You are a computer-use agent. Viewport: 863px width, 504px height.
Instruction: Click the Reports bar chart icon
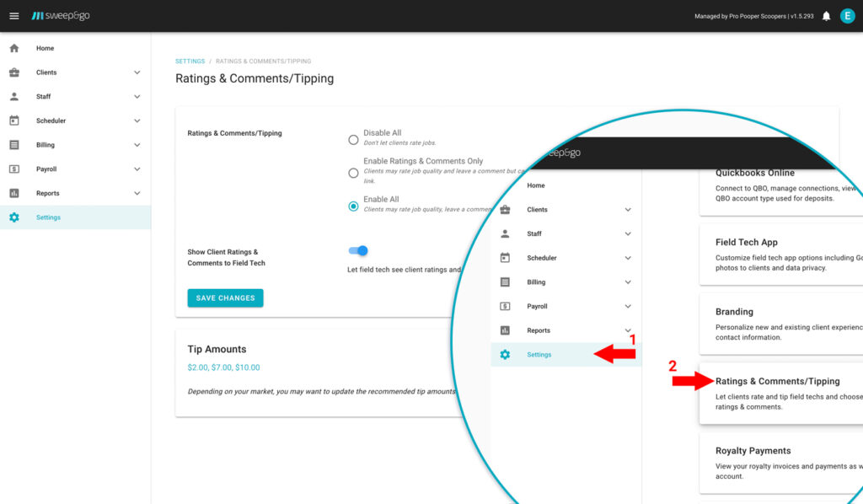pyautogui.click(x=13, y=193)
